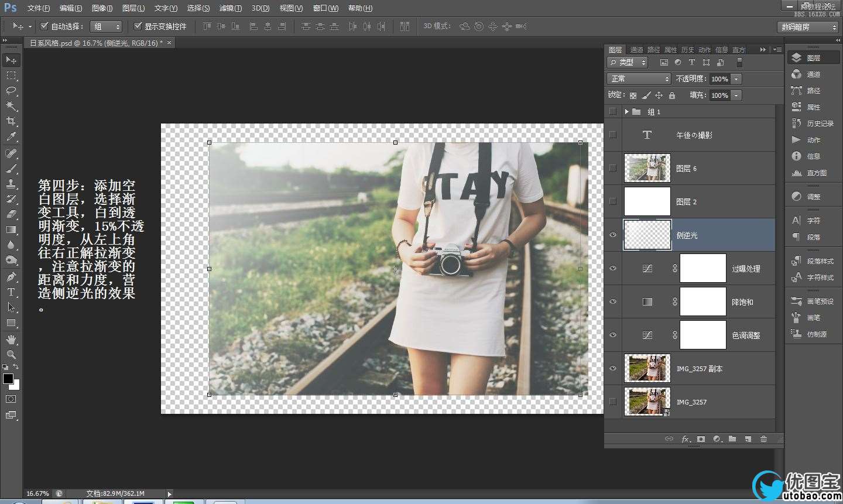Select the Crop tool

[x=11, y=121]
